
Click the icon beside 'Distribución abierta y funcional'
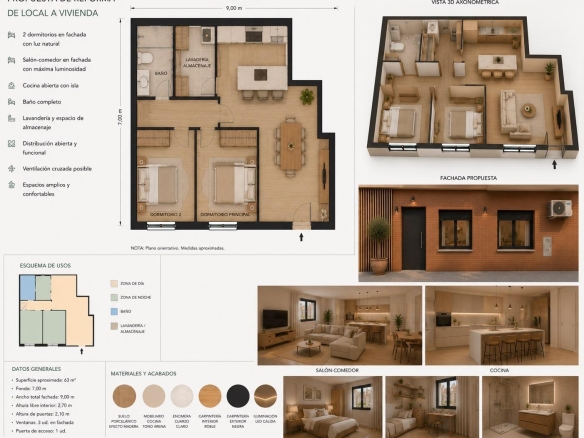12,143
